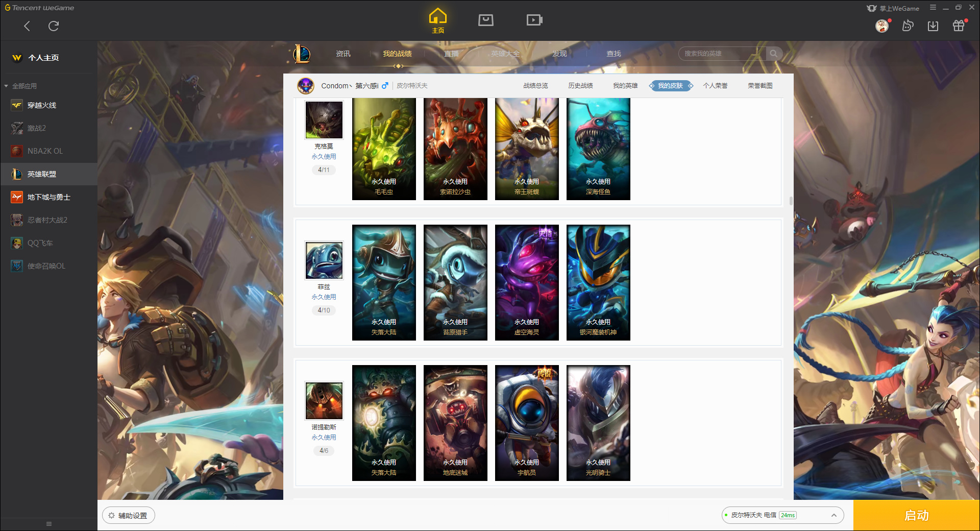Click the 掌上WeGame link
Image resolution: width=980 pixels, height=531 pixels.
click(x=893, y=8)
